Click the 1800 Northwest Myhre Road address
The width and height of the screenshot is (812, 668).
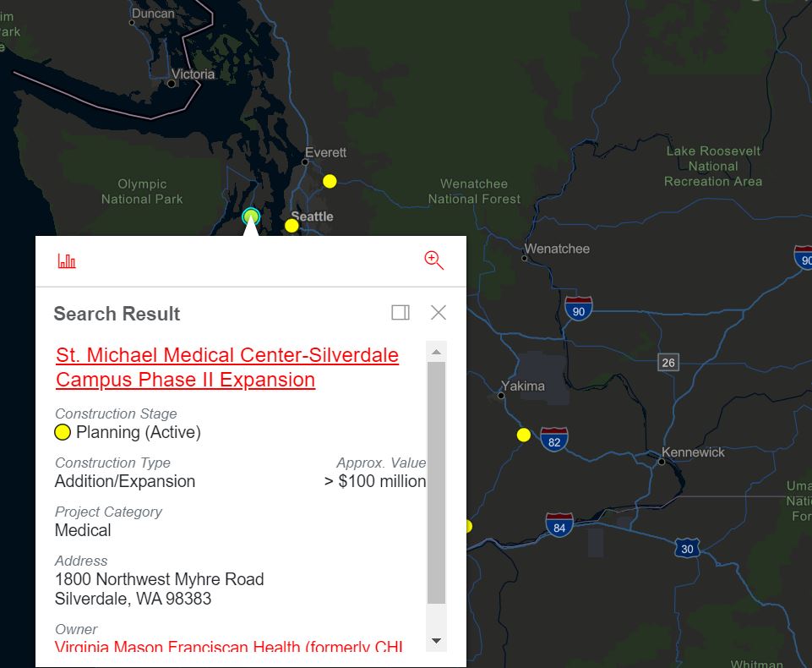pos(160,579)
